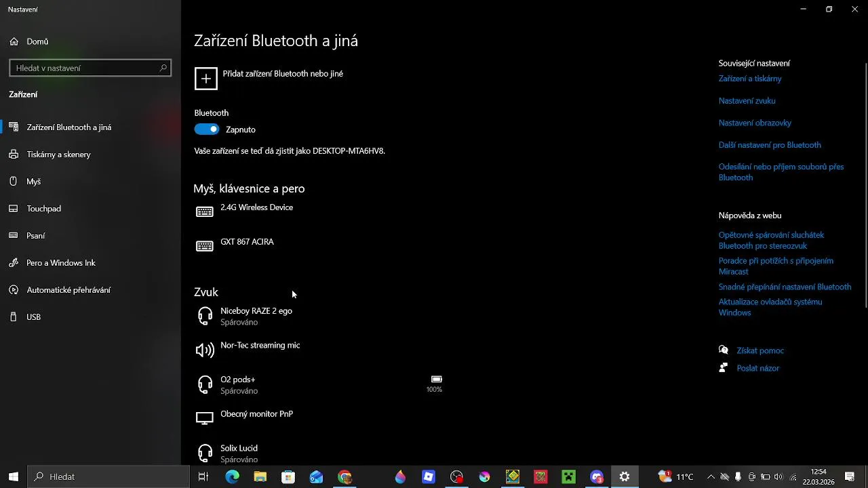The height and width of the screenshot is (488, 868).
Task: Open File Explorer from the taskbar
Action: coord(260,477)
